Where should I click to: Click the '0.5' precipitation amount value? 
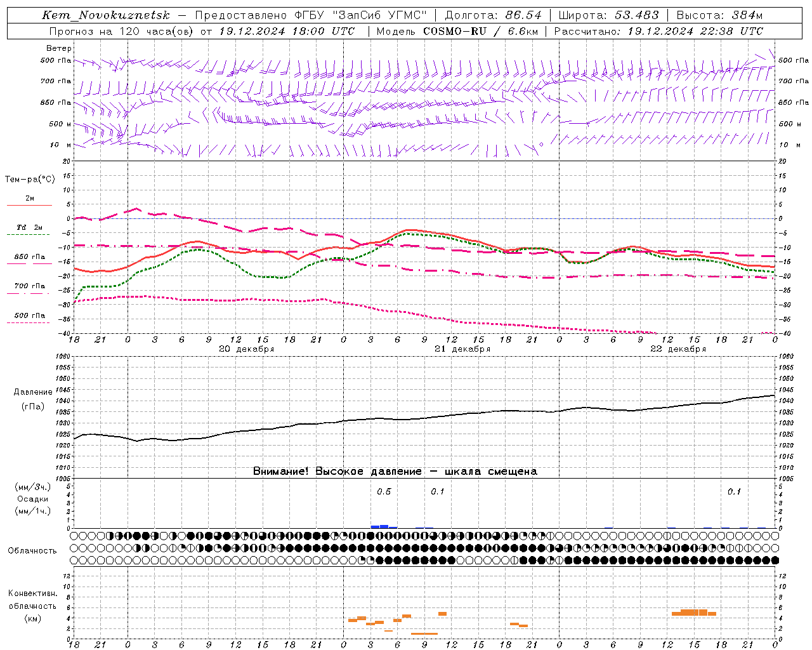click(384, 491)
